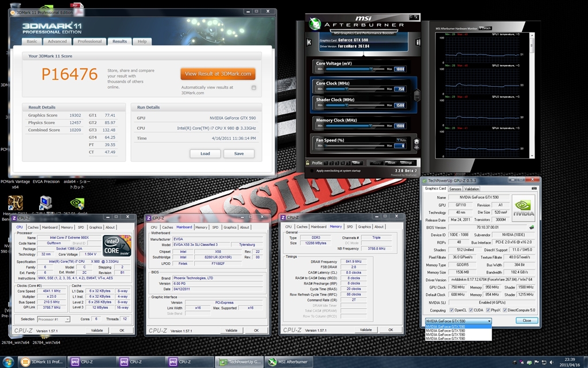Open the NVIDIA 267.91 installer desktop icon

click(x=77, y=203)
